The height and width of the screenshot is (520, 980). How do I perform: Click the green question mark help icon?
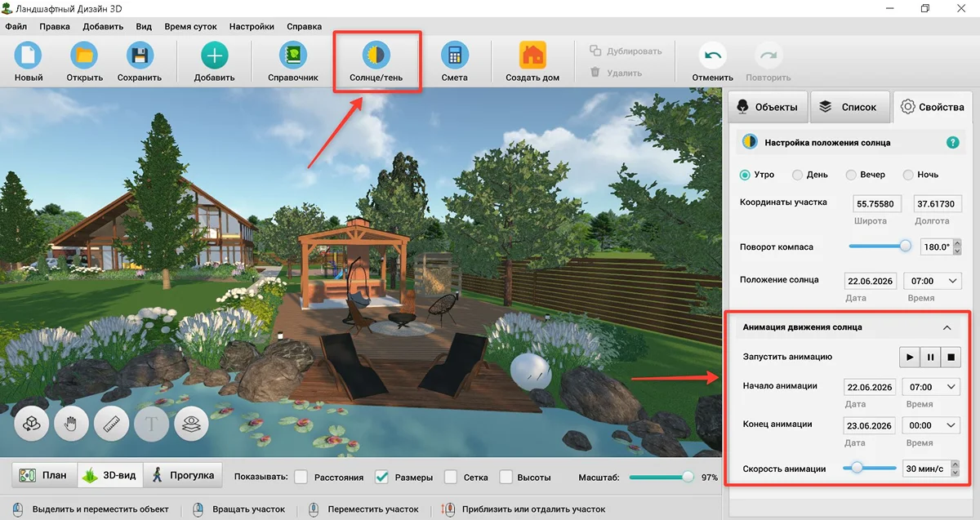(x=952, y=142)
